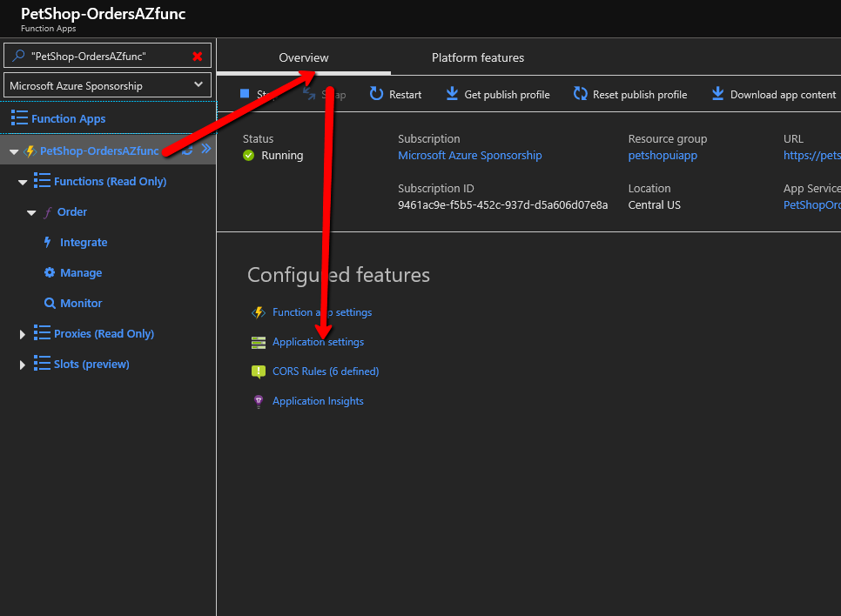Screen dimensions: 841x616
Task: Switch to the Platform features tab
Action: (478, 57)
